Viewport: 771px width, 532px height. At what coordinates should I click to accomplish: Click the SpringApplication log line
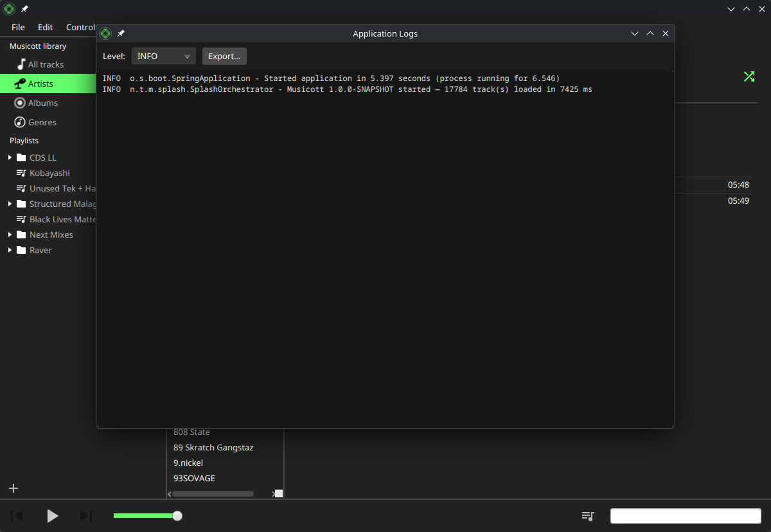[331, 78]
